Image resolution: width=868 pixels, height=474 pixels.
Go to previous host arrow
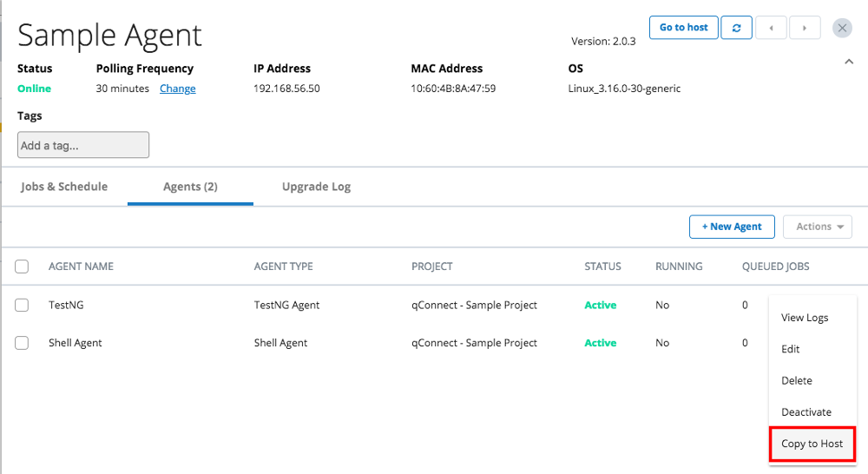pyautogui.click(x=771, y=28)
